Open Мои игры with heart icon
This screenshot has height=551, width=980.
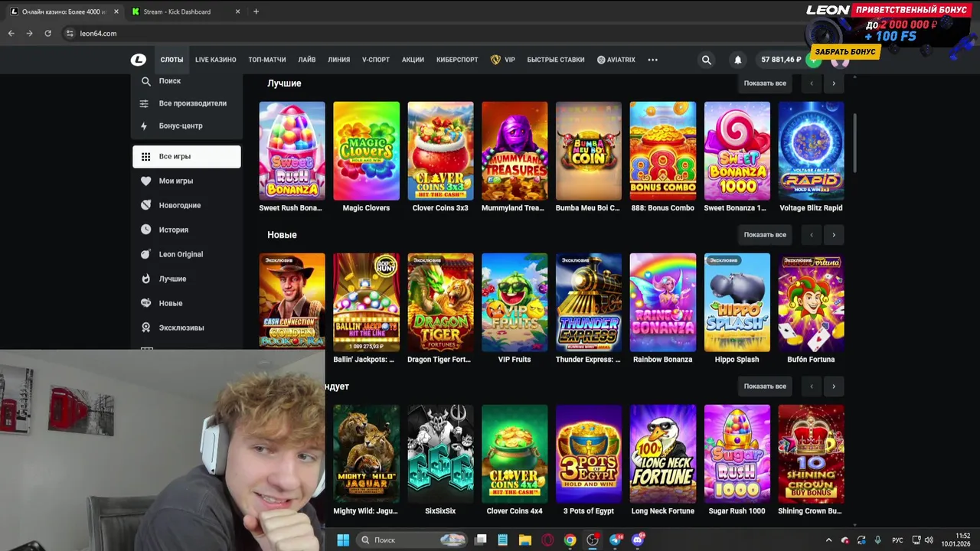click(x=187, y=181)
